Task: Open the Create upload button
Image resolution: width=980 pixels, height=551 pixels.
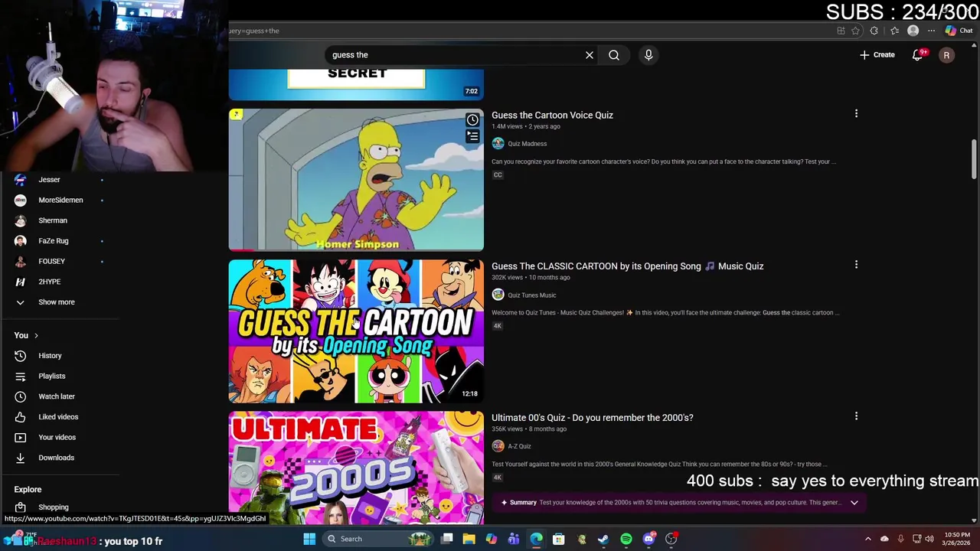Action: tap(877, 55)
